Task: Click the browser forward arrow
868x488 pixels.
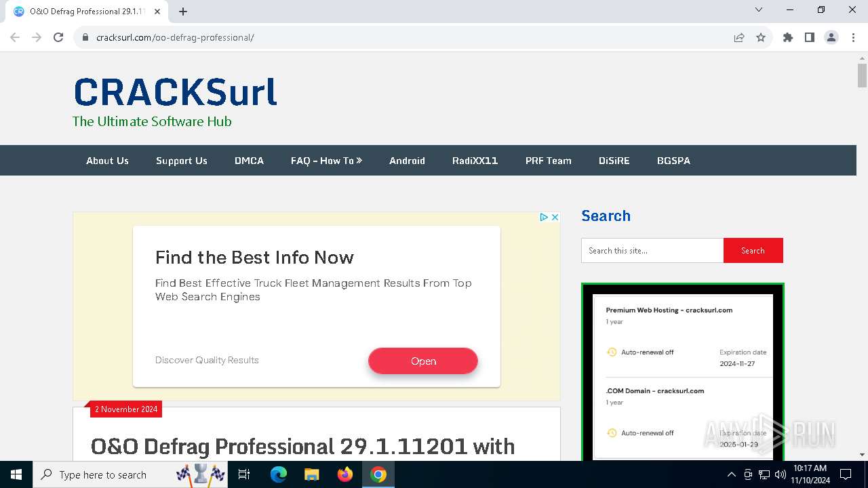Action: pyautogui.click(x=37, y=38)
